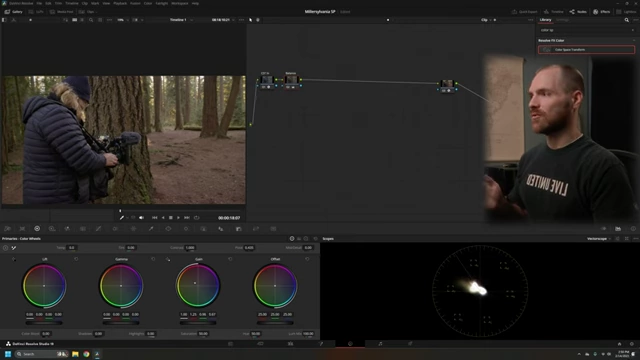
Task: Click the Gain color wheel center
Action: pyautogui.click(x=198, y=285)
